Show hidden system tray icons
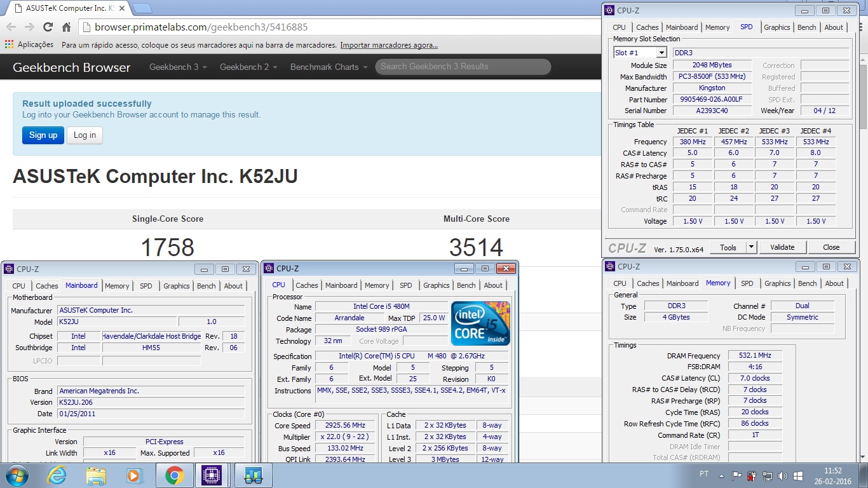Viewport: 868px width, 488px height. 721,475
